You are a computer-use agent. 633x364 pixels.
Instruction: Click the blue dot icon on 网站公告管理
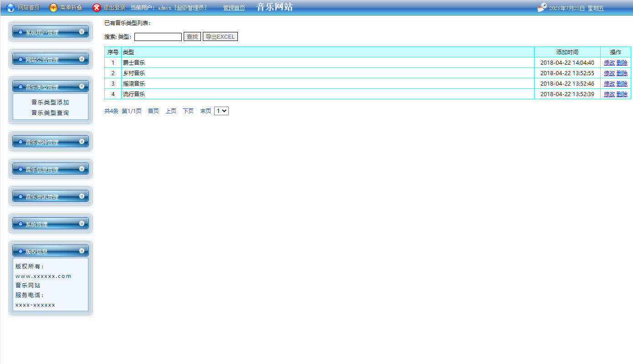pyautogui.click(x=21, y=59)
